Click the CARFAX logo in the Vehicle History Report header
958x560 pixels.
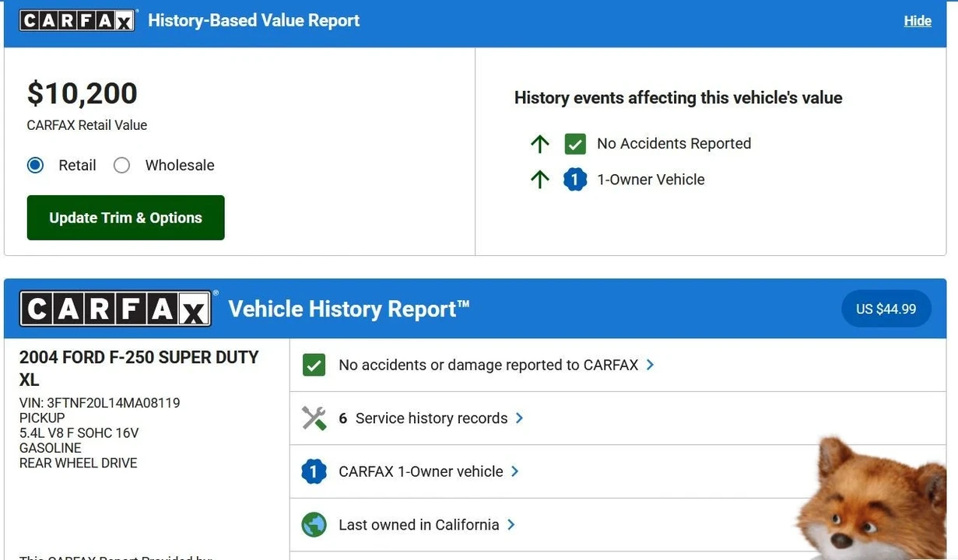116,309
